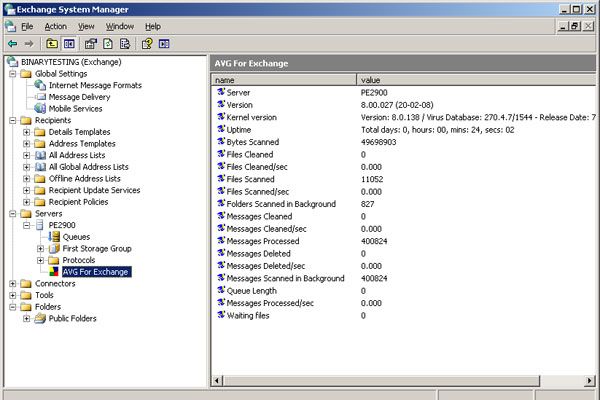Image resolution: width=600 pixels, height=400 pixels.
Task: Click the PE2900 server icon in tree
Action: (40, 225)
